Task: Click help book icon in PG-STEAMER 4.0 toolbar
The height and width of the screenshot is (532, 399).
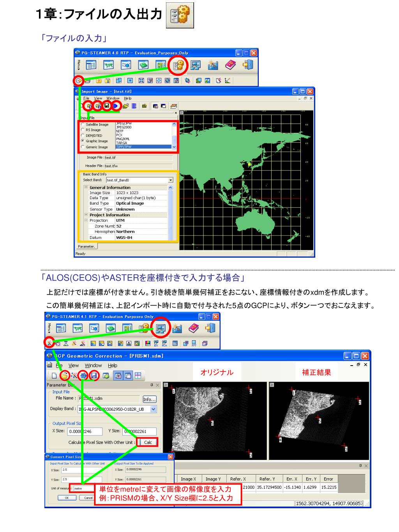Action: 231,65
